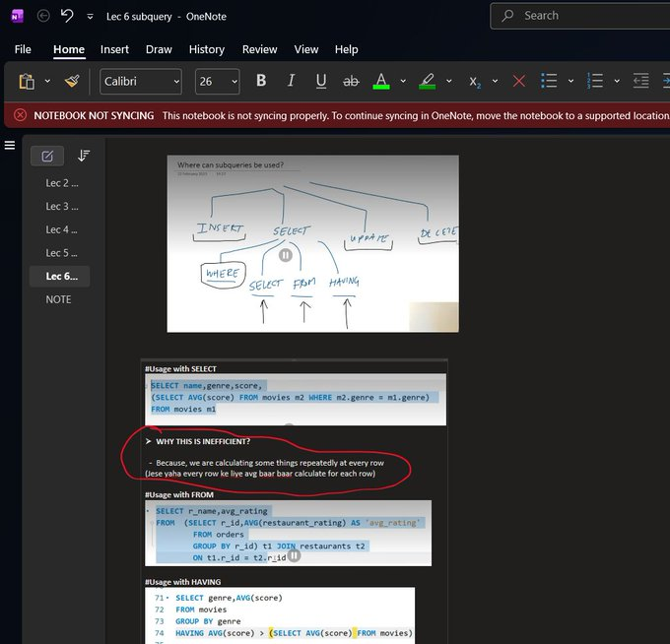Open the History ribbon tab
This screenshot has width=670, height=644.
207,49
